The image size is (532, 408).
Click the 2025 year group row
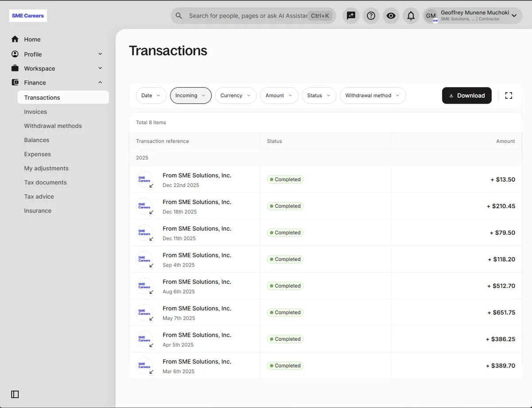click(325, 158)
